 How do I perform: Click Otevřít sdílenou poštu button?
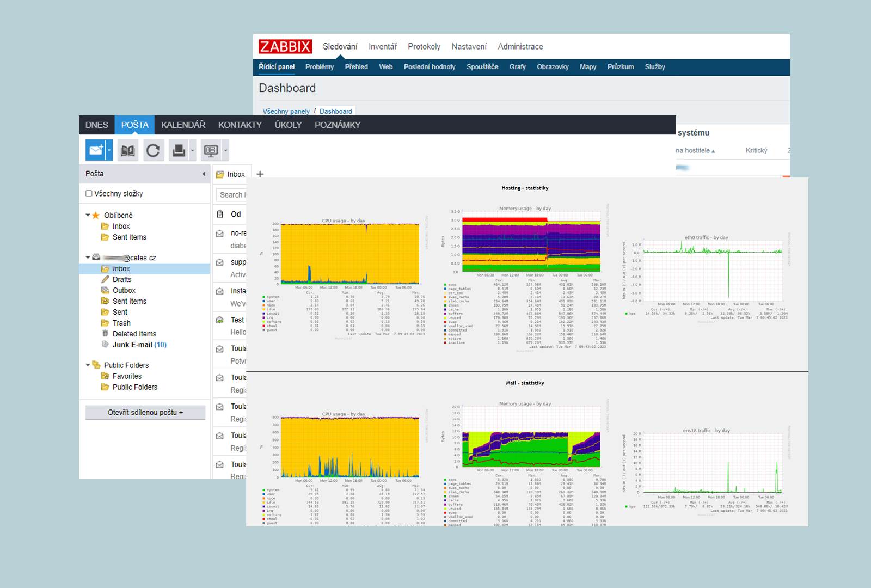pyautogui.click(x=145, y=413)
